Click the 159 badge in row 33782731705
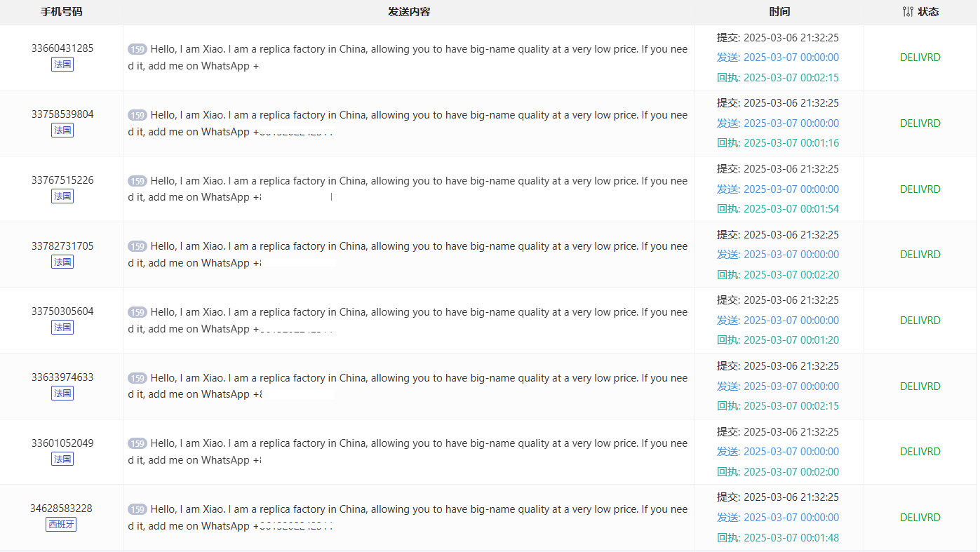 pos(137,246)
